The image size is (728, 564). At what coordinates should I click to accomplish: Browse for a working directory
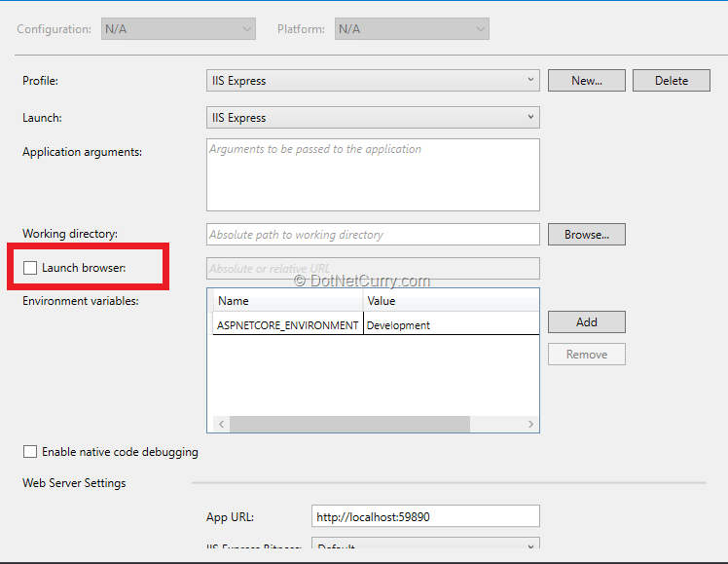[x=587, y=234]
